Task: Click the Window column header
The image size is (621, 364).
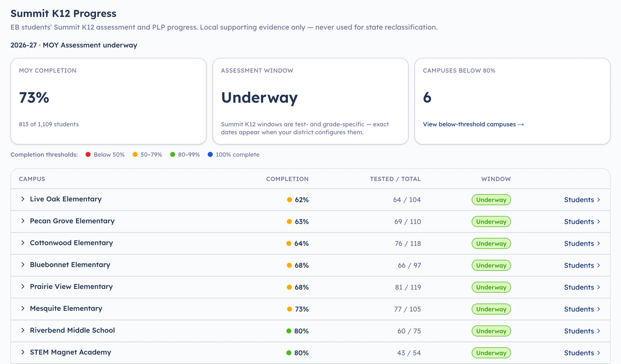Action: [x=496, y=179]
